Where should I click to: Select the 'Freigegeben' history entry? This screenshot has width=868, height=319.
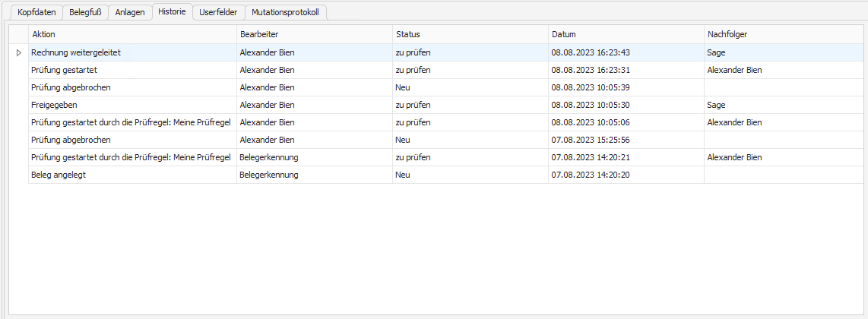click(54, 105)
